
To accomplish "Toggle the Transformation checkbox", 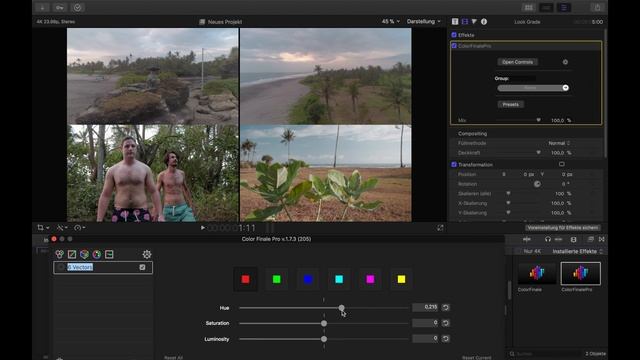I will point(454,164).
